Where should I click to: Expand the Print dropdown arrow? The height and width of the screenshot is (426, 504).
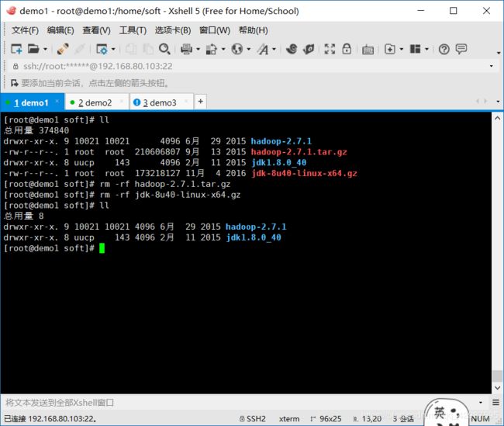198,49
